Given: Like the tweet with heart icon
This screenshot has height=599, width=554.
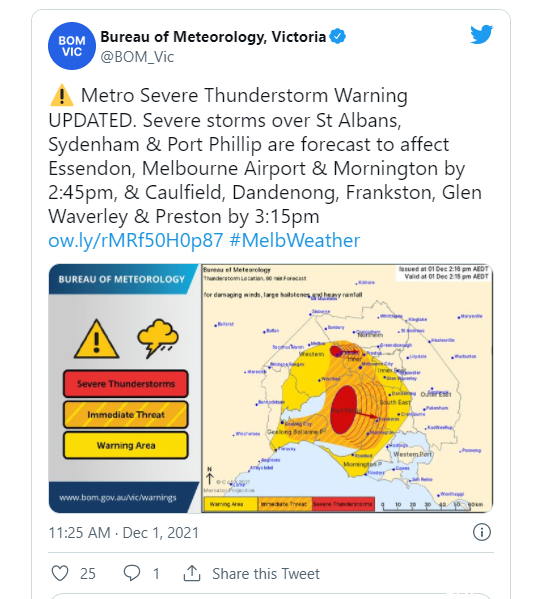Looking at the screenshot, I should click(x=60, y=573).
